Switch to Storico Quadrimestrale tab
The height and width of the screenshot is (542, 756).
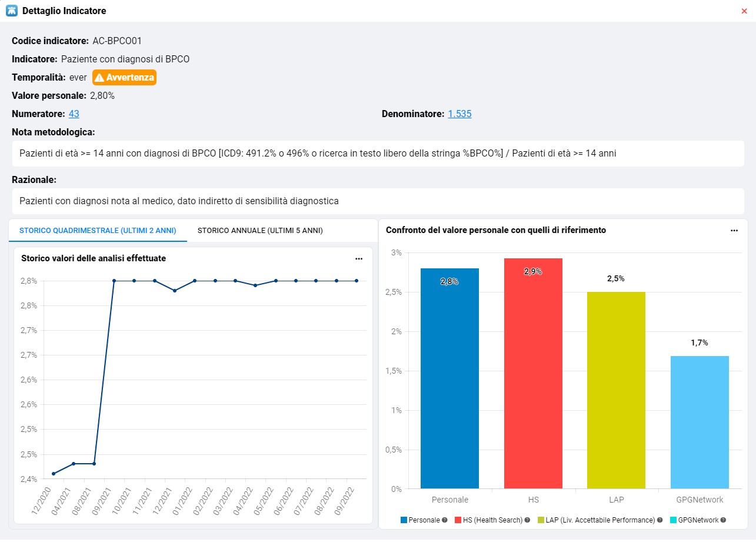coord(98,231)
